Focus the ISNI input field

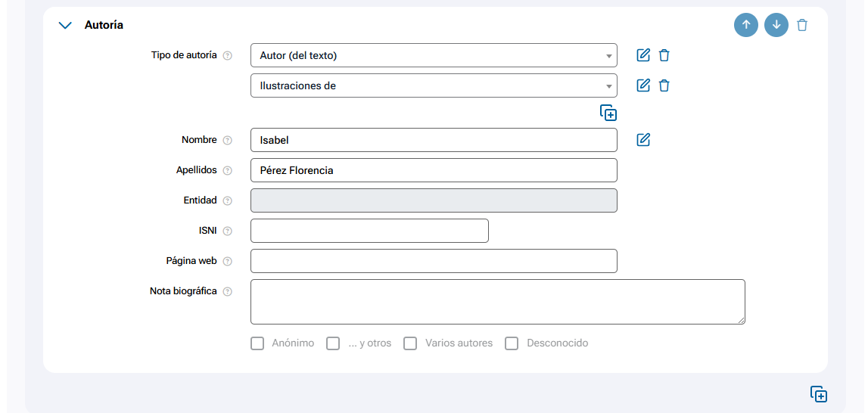(x=369, y=231)
